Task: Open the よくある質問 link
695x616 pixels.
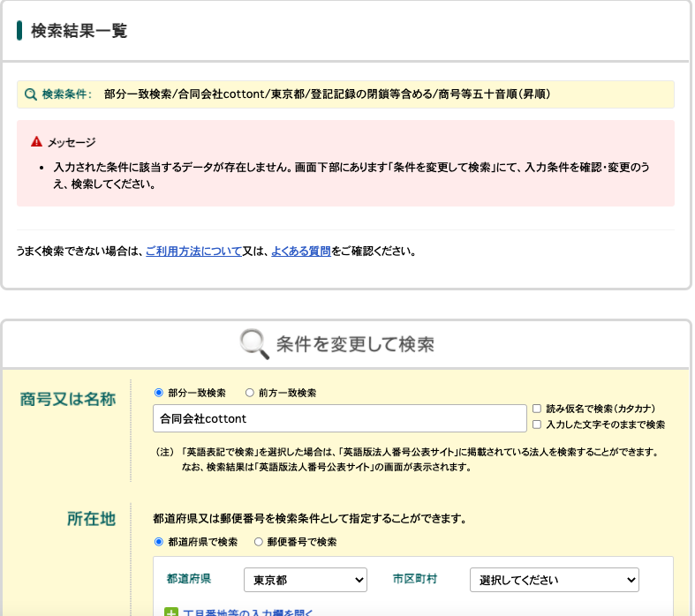Action: pyautogui.click(x=301, y=252)
